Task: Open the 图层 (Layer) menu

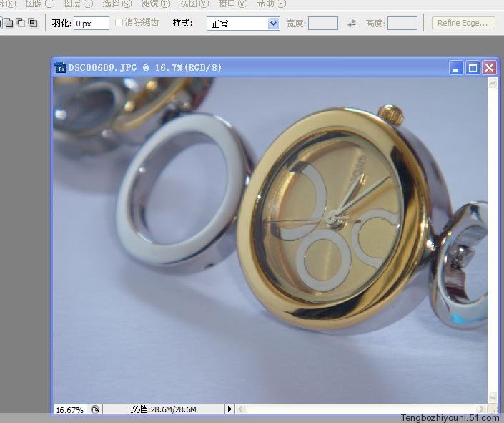Action: click(79, 4)
